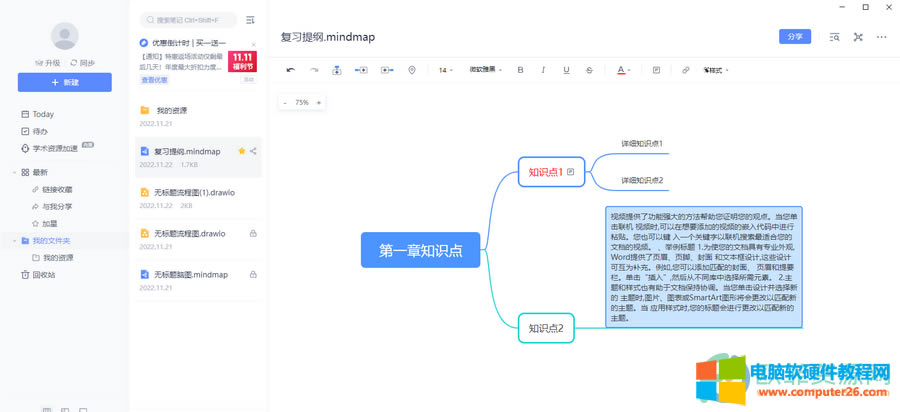
Task: Click the 分享 button
Action: 795,37
